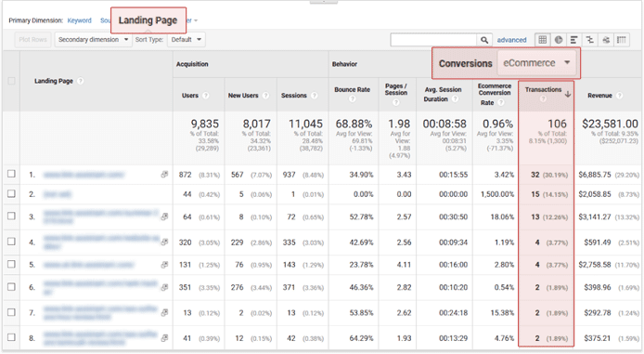Click the 00:30:50 session duration cell
This screenshot has width=644, height=354.
pos(453,216)
